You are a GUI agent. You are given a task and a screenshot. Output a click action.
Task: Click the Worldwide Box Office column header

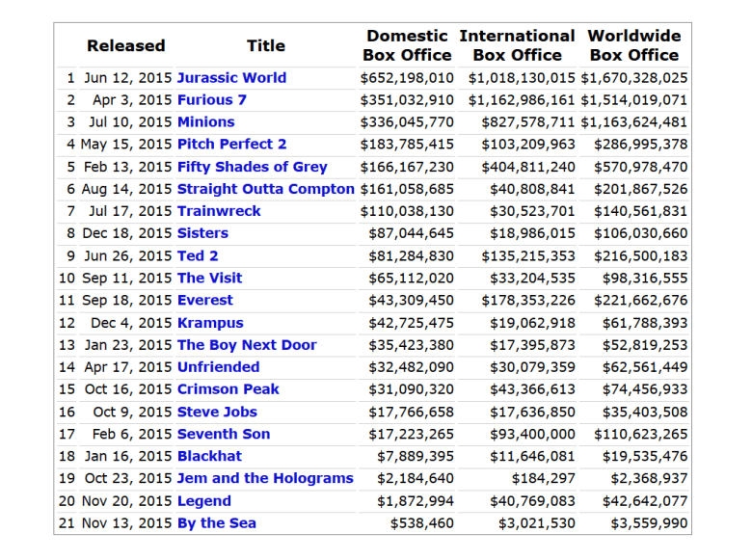(633, 45)
